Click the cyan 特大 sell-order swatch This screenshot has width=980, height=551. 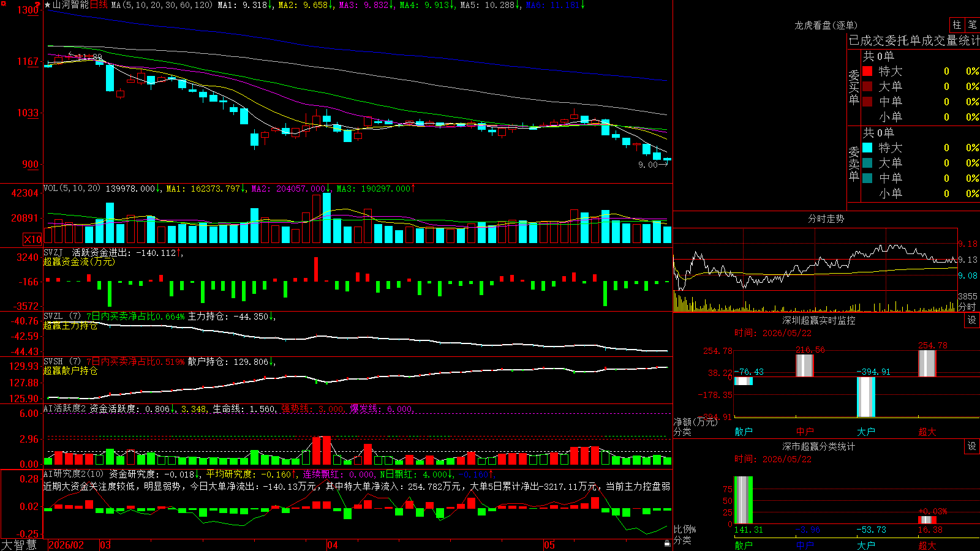click(867, 148)
